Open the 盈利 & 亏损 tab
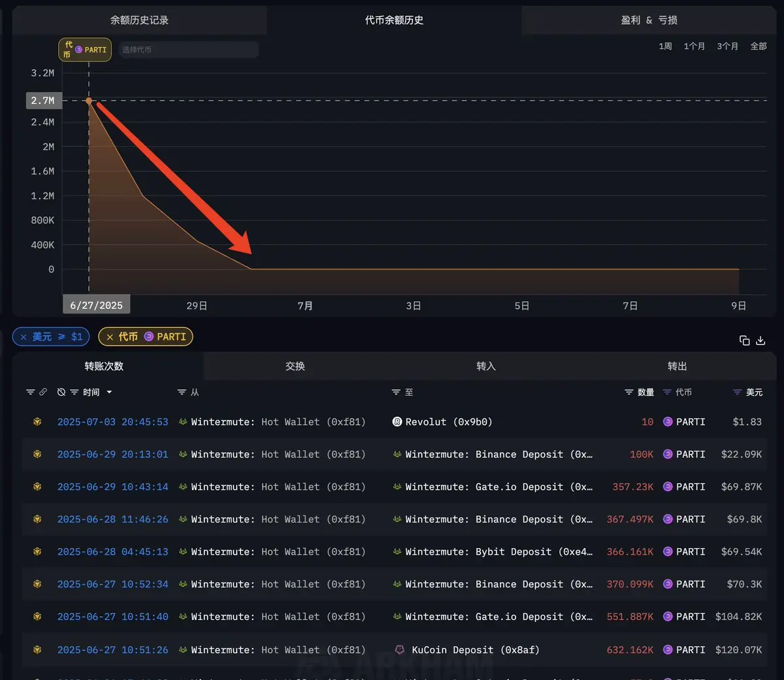 tap(649, 20)
